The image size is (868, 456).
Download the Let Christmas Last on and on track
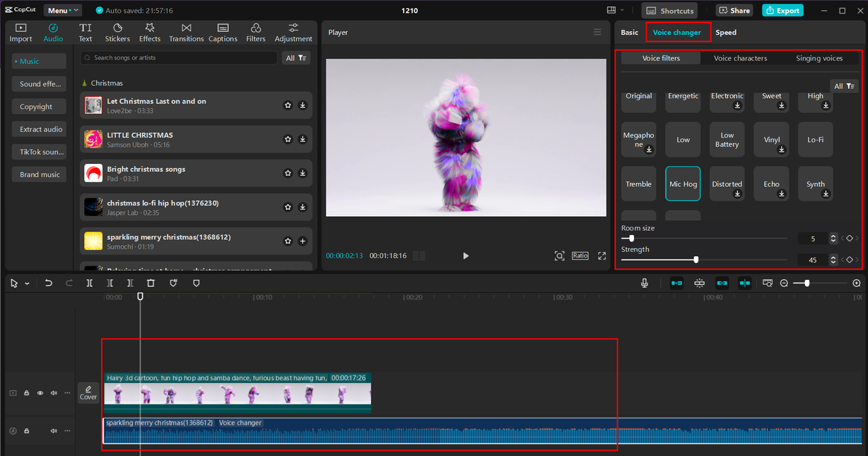pos(302,105)
